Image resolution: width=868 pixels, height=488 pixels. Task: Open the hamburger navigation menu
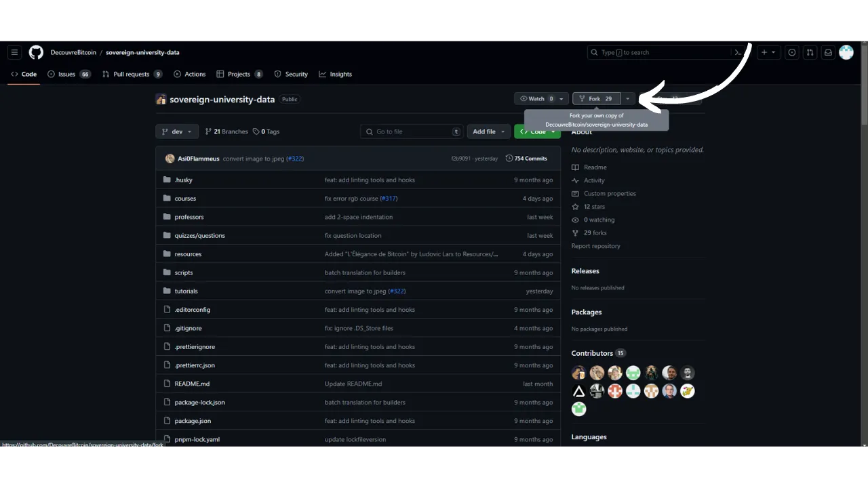14,52
